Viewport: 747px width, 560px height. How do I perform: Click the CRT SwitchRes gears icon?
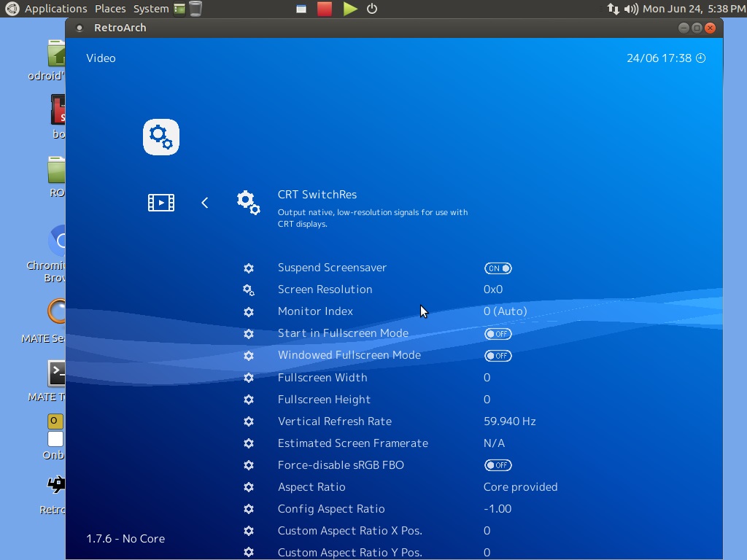248,203
